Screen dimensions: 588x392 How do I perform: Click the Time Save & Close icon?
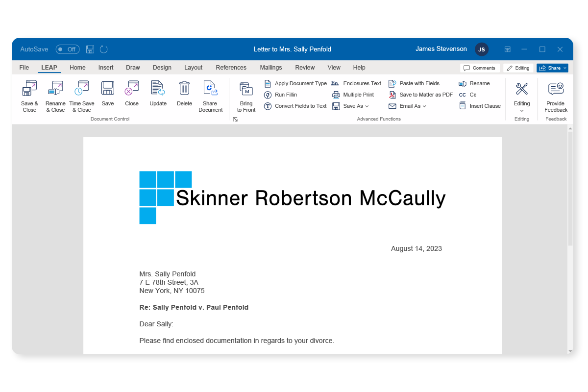(x=81, y=88)
